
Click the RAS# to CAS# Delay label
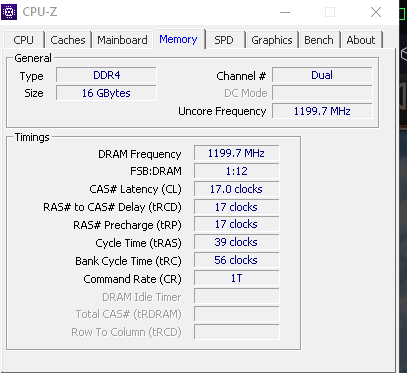112,207
